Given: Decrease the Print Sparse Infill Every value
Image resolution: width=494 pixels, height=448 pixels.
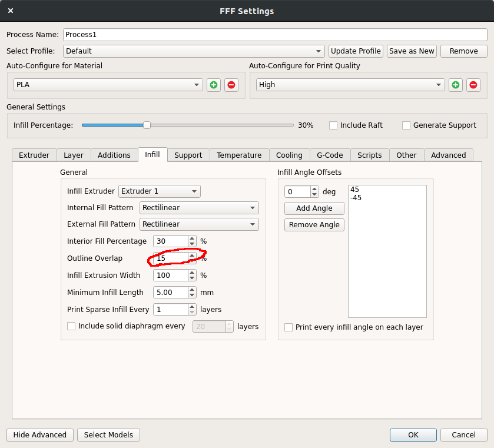Looking at the screenshot, I should (x=192, y=312).
